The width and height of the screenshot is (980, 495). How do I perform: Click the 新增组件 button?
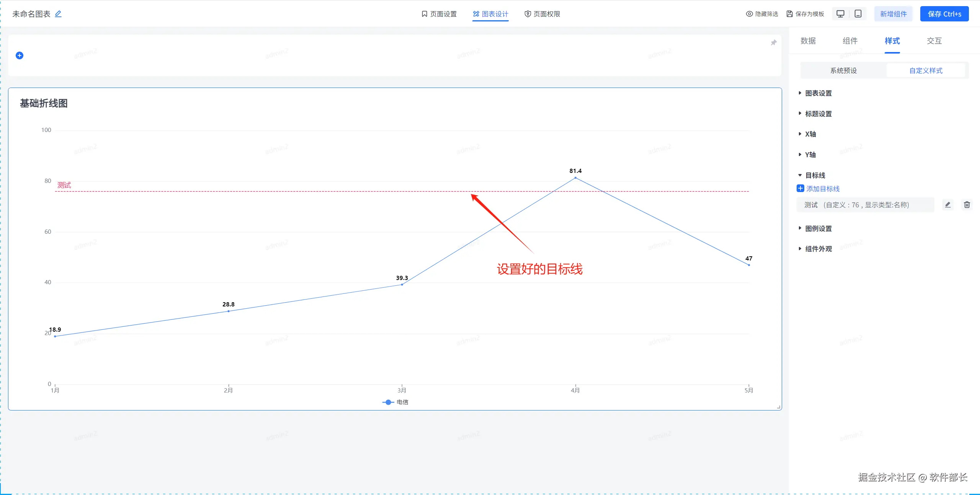[893, 14]
